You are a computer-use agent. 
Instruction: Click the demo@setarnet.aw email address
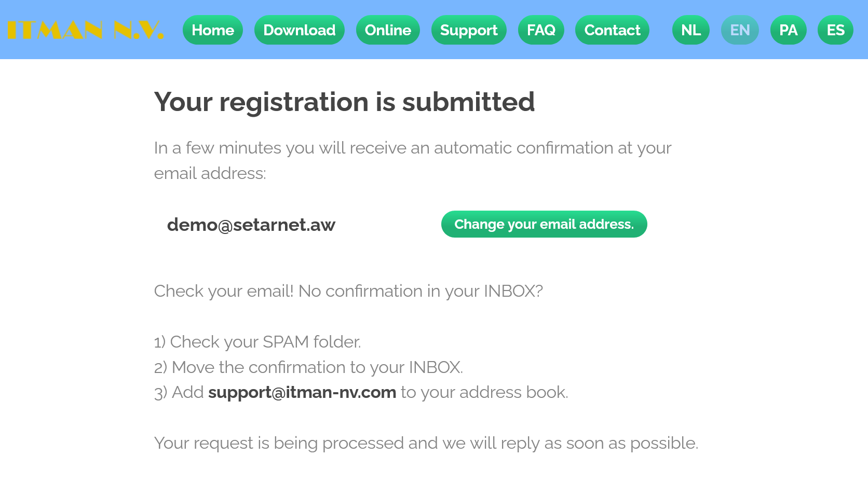click(x=251, y=225)
